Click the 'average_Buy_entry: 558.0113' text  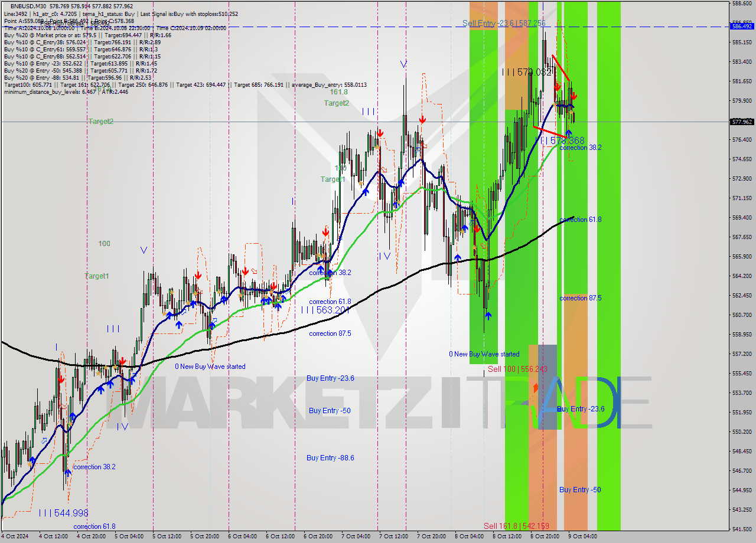click(x=330, y=84)
